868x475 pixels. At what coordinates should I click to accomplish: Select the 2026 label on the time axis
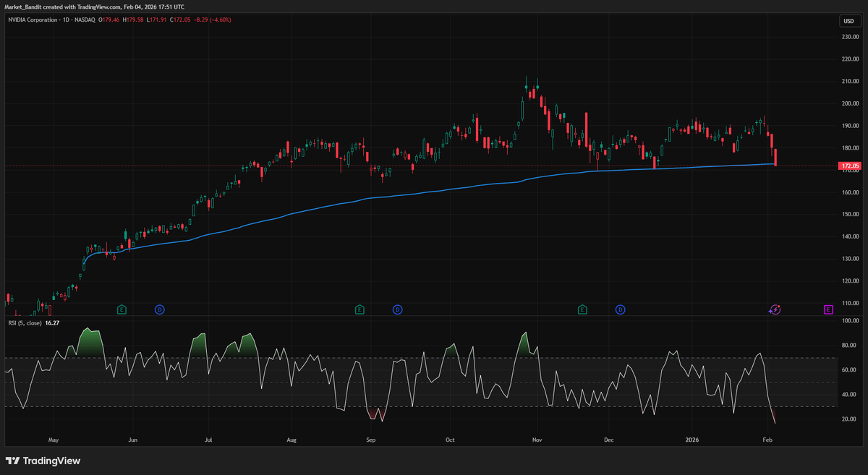(692, 439)
